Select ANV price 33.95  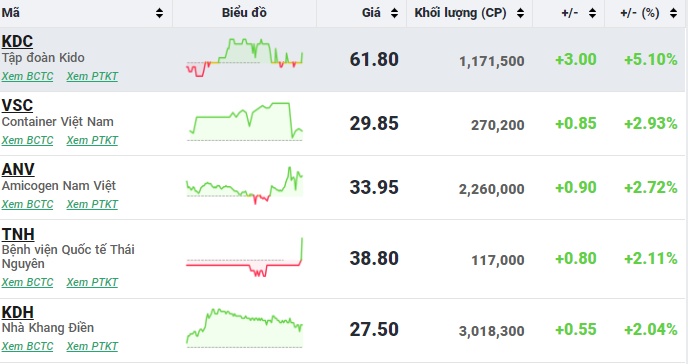tap(374, 188)
